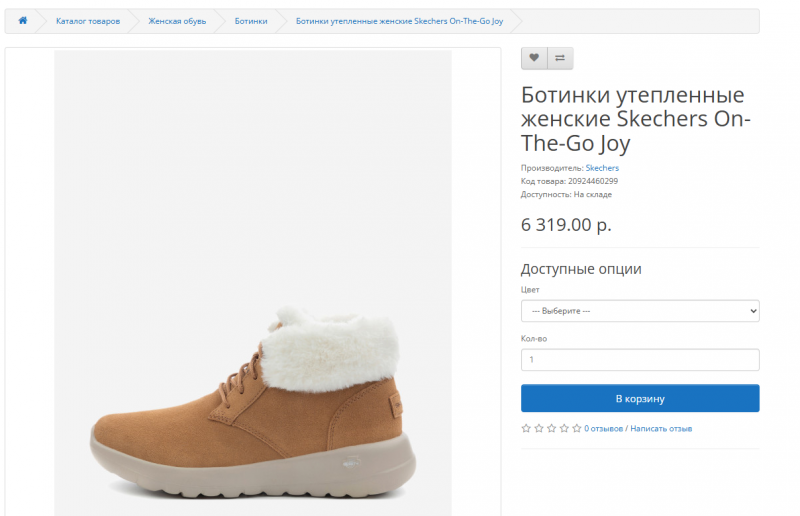Open the 0 отзывов reviews link
This screenshot has height=516, width=800.
click(x=604, y=428)
